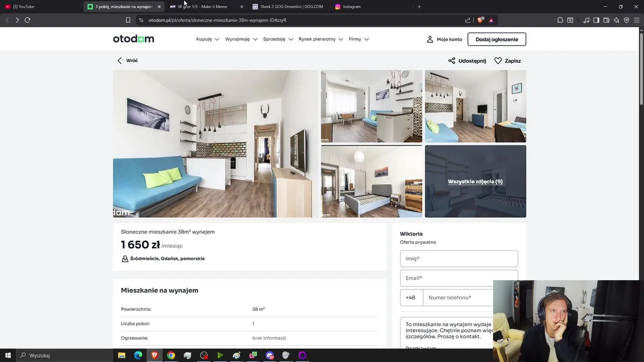644x362 pixels.
Task: Click the otodom logo
Action: click(x=133, y=39)
